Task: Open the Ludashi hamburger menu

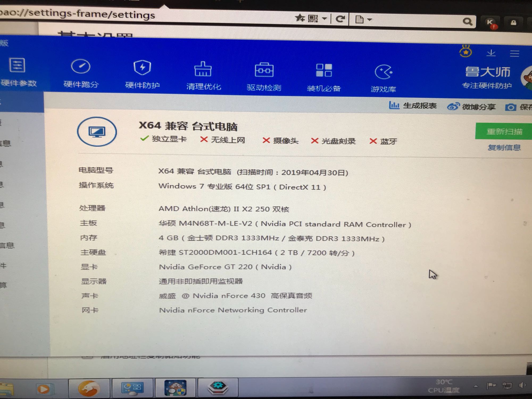Action: (514, 53)
